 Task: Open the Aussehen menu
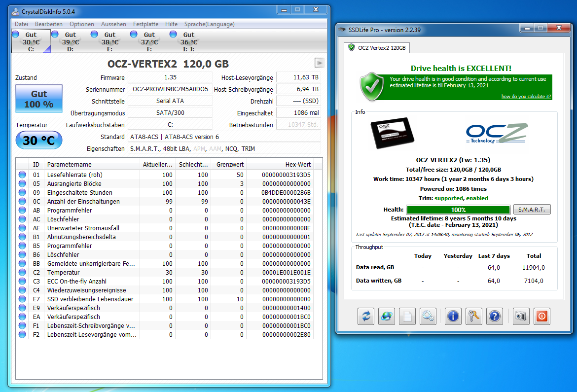[x=113, y=24]
